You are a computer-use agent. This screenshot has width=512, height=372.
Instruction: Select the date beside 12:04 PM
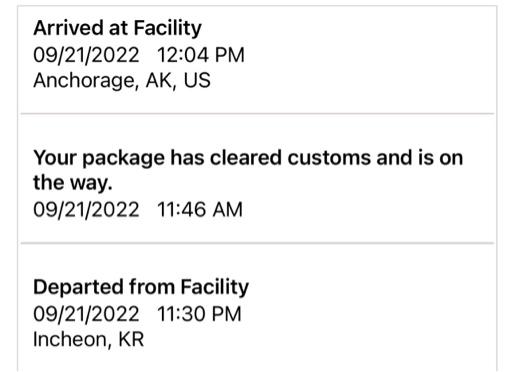(x=86, y=55)
